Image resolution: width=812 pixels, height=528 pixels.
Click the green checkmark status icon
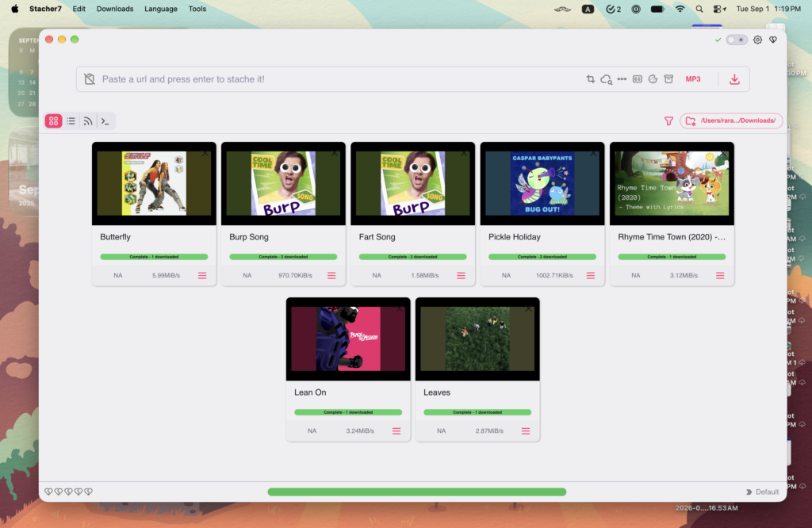[x=718, y=40]
